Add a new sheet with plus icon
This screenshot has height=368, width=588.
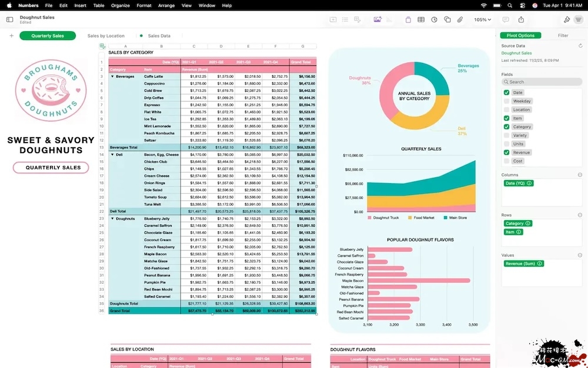tap(11, 36)
